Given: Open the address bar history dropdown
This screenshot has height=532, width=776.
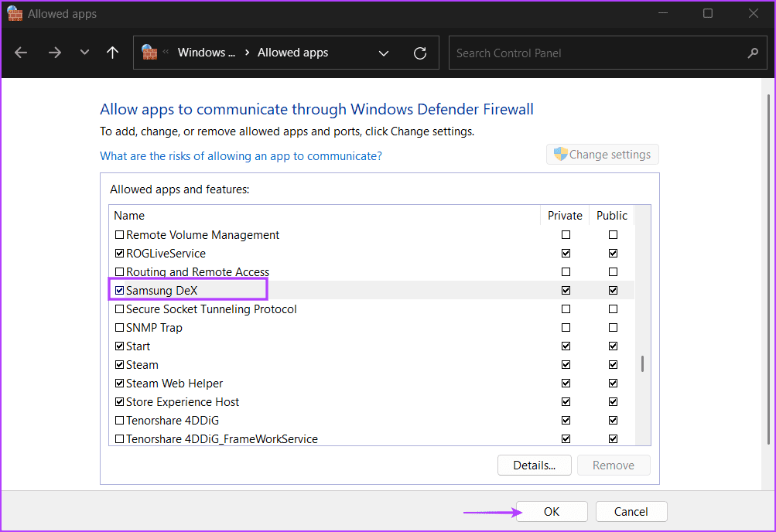Looking at the screenshot, I should 384,53.
